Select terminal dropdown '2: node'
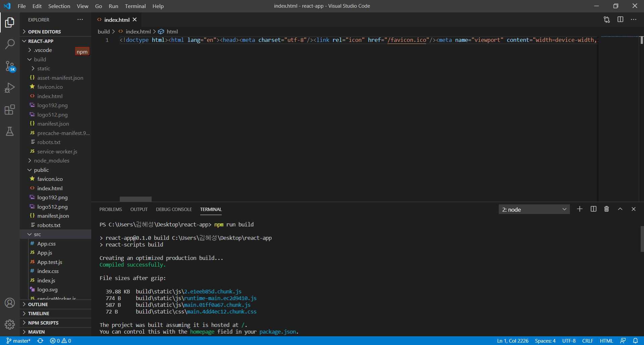This screenshot has width=644, height=345. (534, 209)
